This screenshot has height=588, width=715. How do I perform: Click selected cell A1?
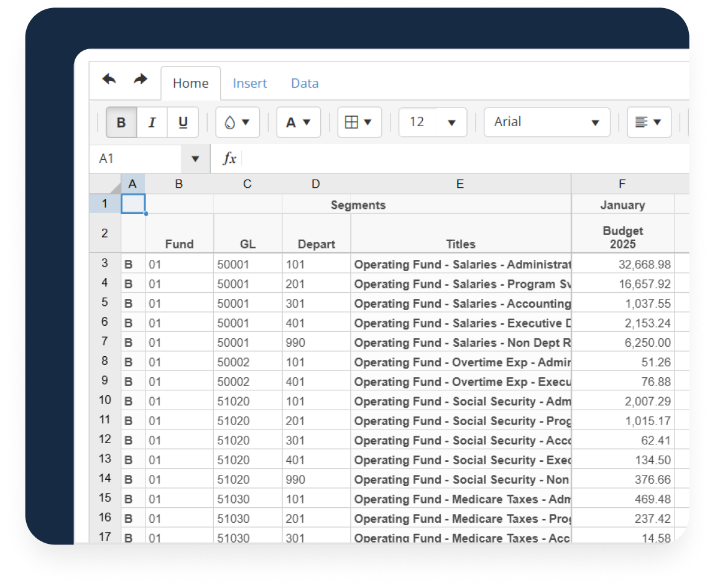(133, 204)
